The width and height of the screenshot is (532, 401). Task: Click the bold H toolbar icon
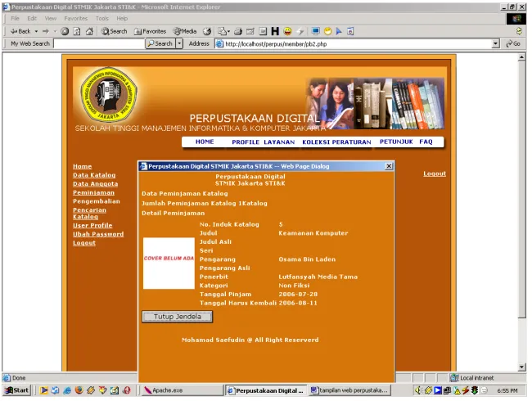tap(275, 32)
